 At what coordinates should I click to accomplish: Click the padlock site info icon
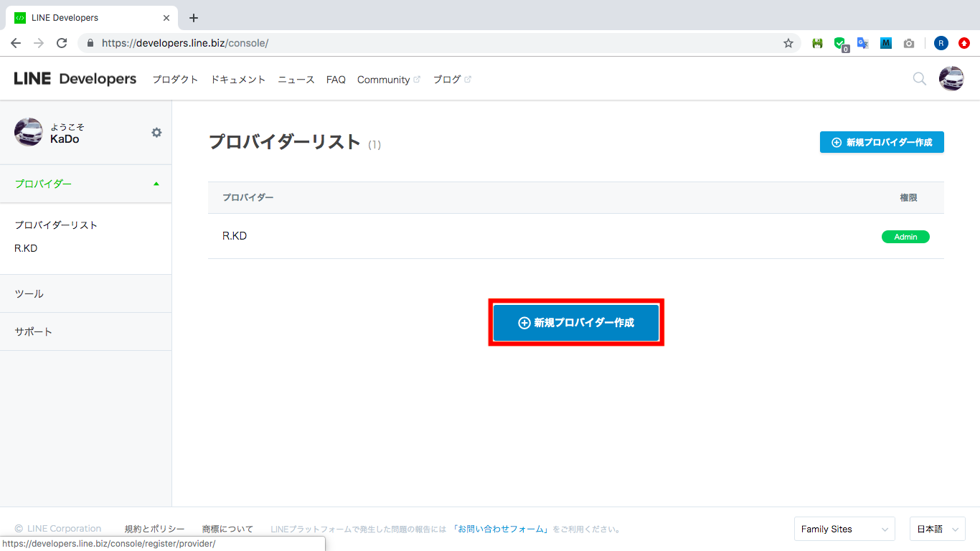tap(90, 43)
